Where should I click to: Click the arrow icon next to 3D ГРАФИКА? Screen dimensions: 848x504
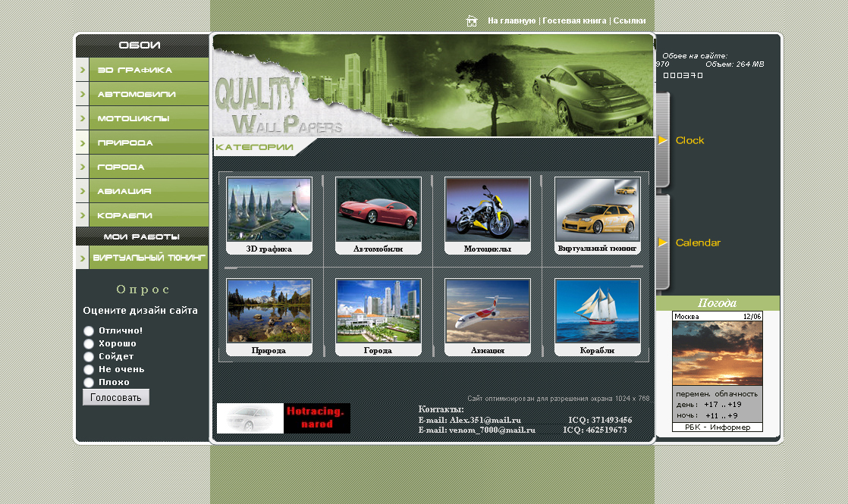(82, 70)
